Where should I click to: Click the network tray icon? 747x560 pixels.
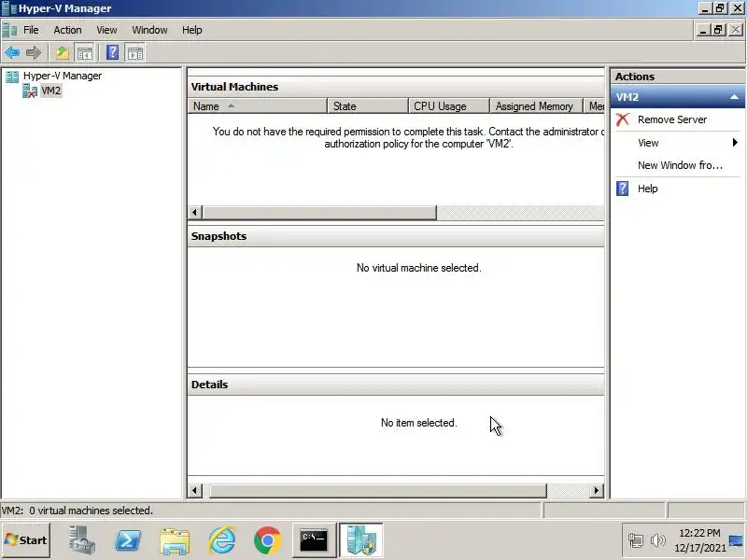pos(636,540)
